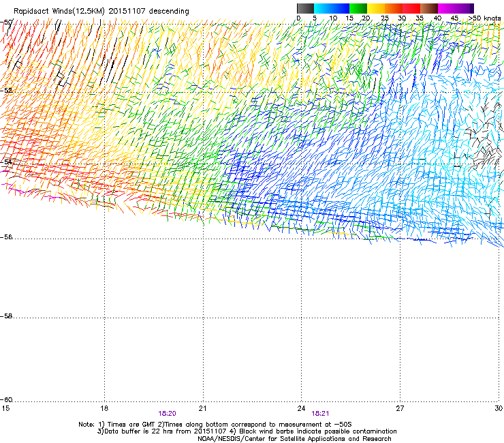The height and width of the screenshot is (443, 504).
Task: Select the yellow 20–25 knots legend swatch
Action: 376,8
